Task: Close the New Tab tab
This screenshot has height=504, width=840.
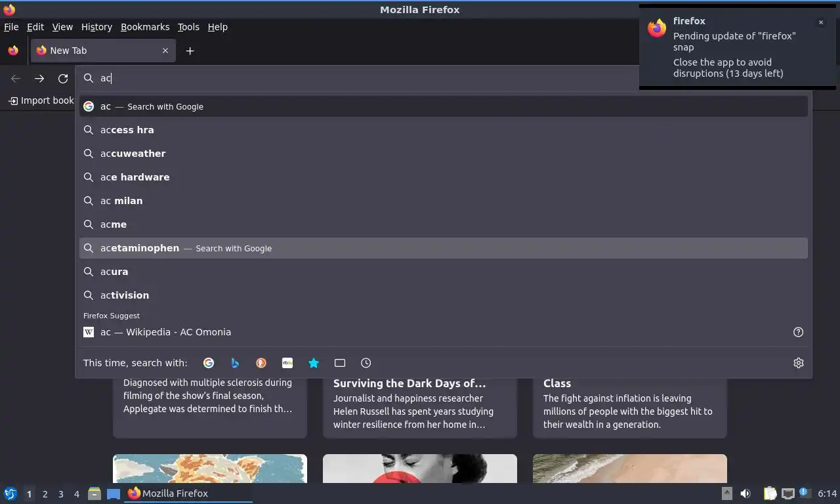Action: (165, 51)
